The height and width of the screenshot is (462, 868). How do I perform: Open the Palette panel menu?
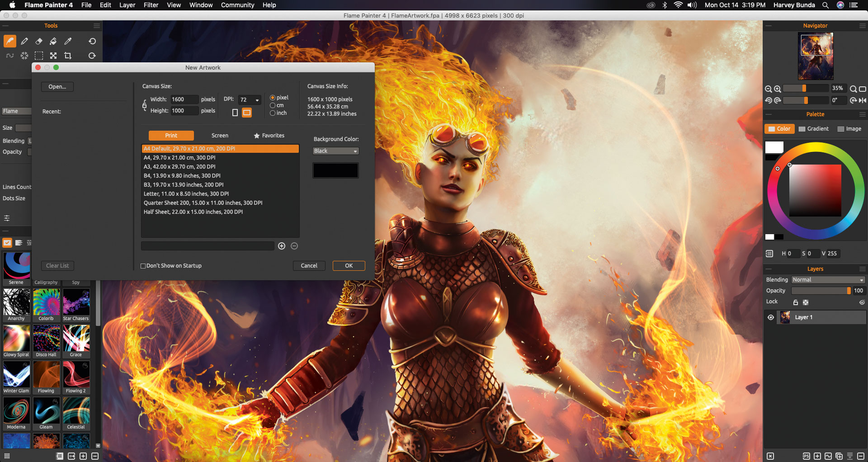point(863,114)
